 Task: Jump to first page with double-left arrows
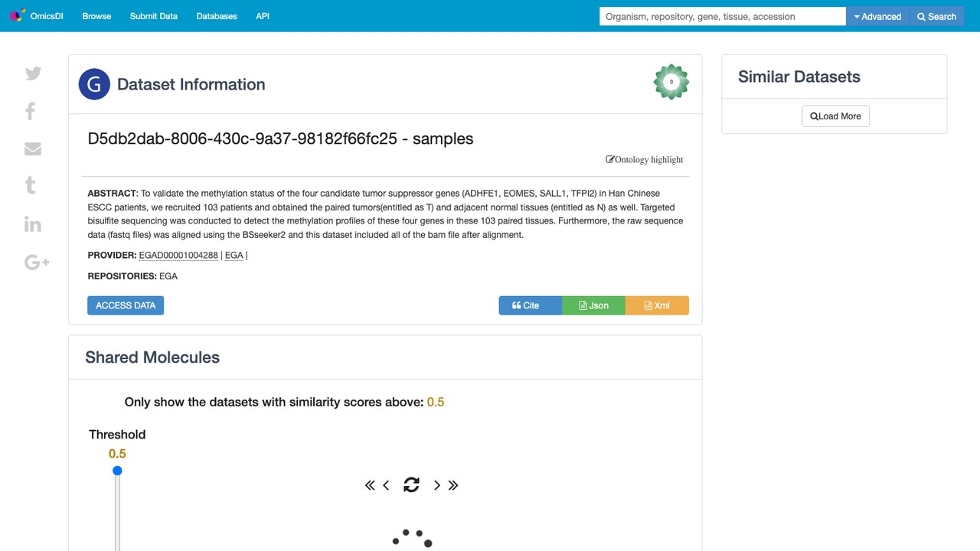(370, 485)
